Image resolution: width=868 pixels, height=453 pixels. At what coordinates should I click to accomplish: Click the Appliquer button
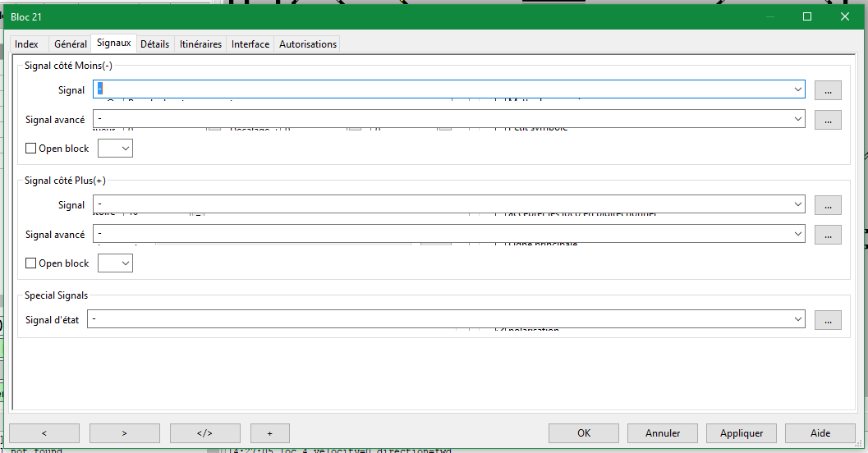[742, 433]
